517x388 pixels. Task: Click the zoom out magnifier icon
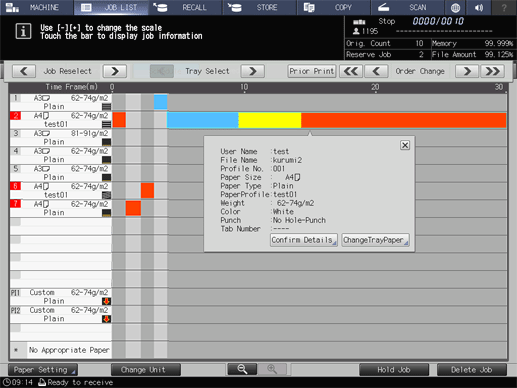point(242,369)
